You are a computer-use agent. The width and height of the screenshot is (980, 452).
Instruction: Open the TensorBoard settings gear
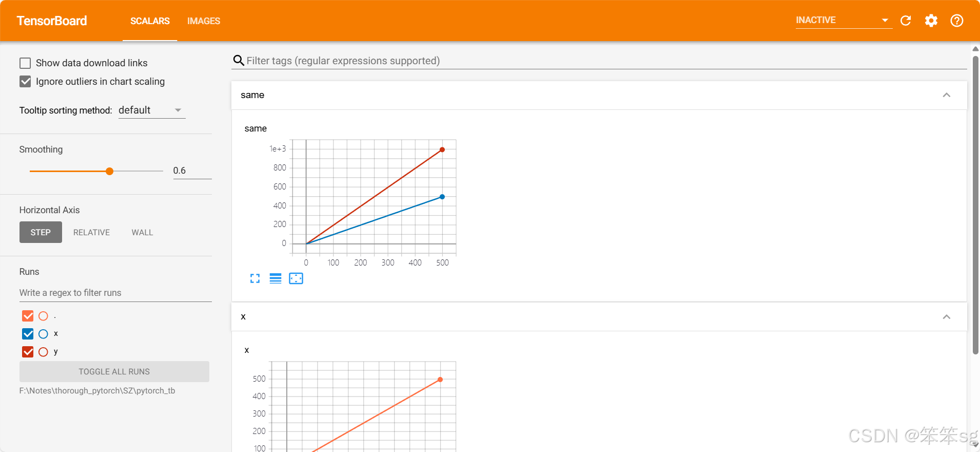(x=931, y=21)
